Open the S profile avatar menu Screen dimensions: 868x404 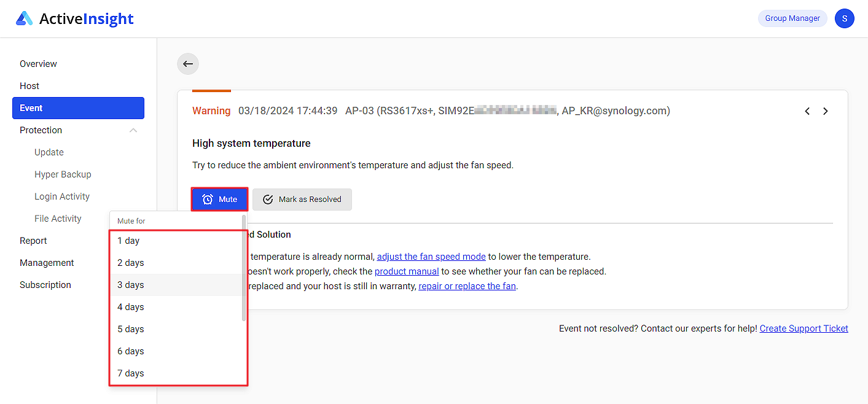click(x=845, y=18)
